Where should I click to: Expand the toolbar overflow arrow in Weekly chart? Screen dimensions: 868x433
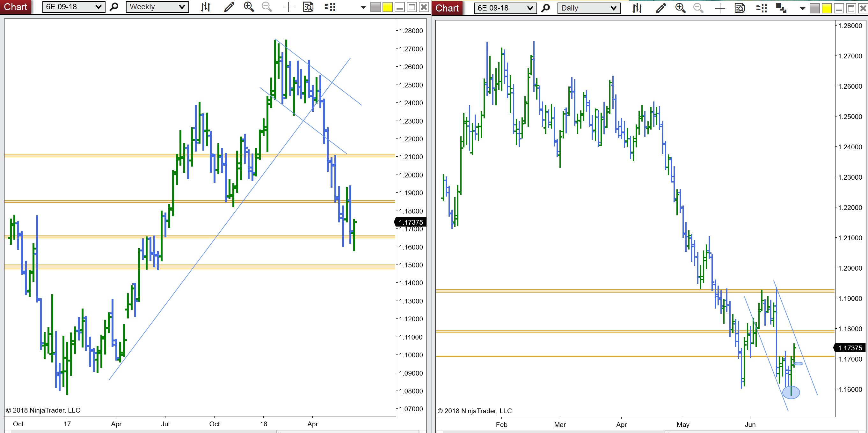click(363, 7)
